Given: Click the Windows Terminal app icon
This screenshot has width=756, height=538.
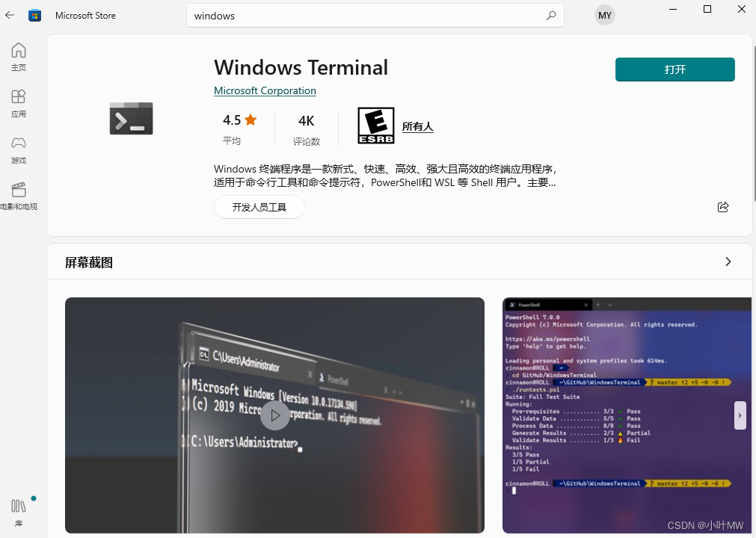Looking at the screenshot, I should [131, 119].
